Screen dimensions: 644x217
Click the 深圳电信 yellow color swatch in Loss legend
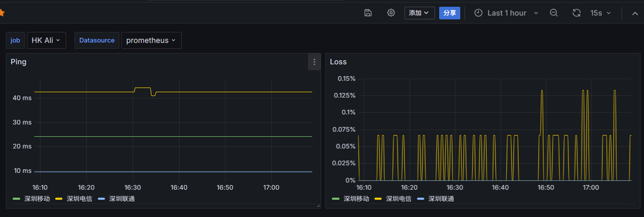tap(378, 198)
